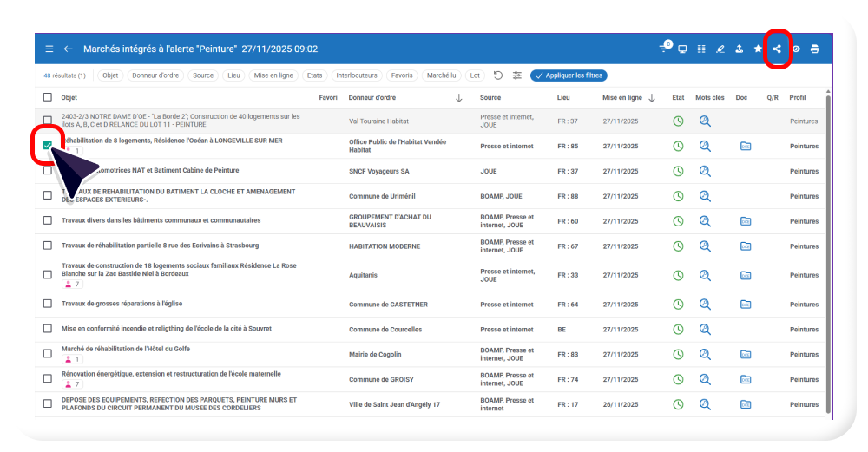The height and width of the screenshot is (452, 868).
Task: Check the box for église repairs row
Action: (x=48, y=305)
